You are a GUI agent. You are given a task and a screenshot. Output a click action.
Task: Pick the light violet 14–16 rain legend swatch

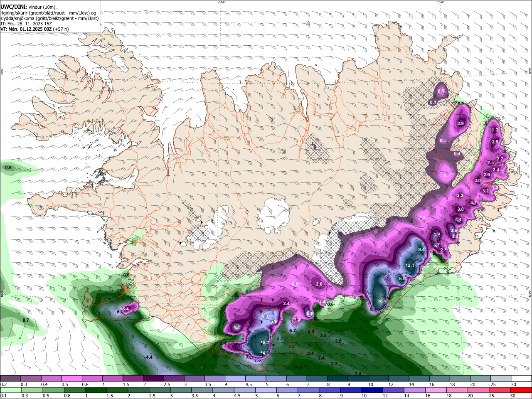pyautogui.click(x=415, y=390)
